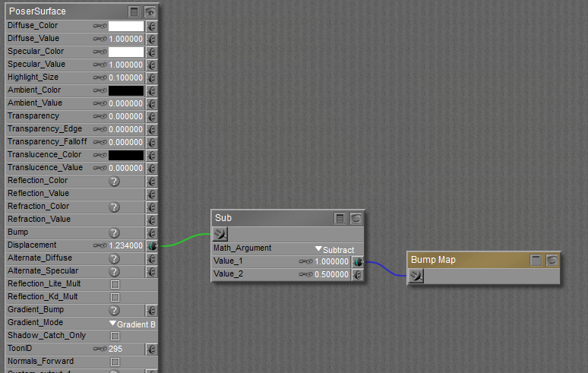Click the Ambient_Color input plug icon

pos(151,90)
